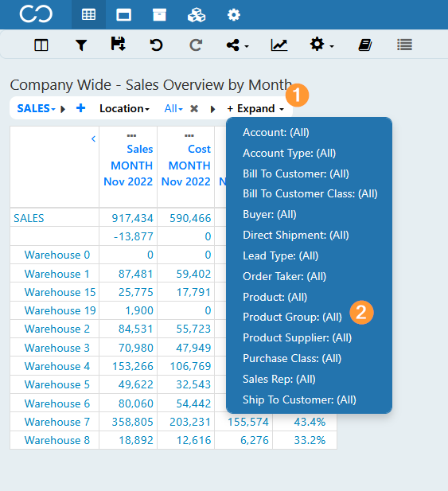
Task: Click the save floppy disk icon
Action: tap(119, 44)
